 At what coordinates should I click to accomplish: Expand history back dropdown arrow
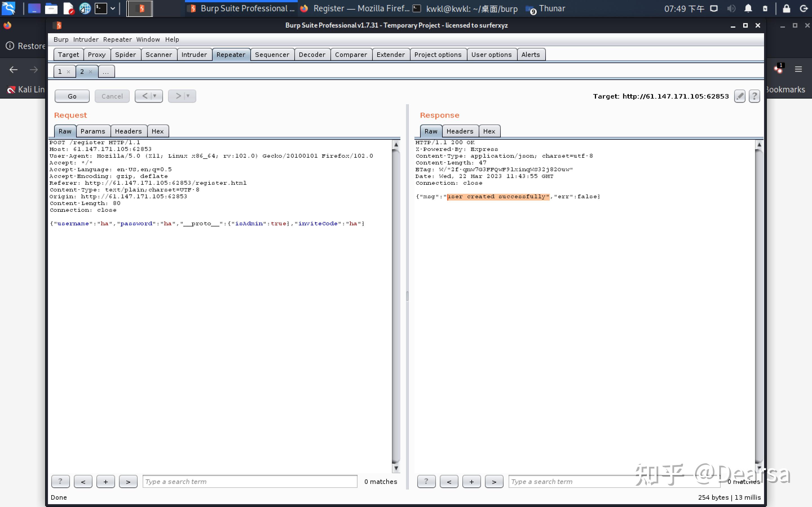tap(155, 96)
